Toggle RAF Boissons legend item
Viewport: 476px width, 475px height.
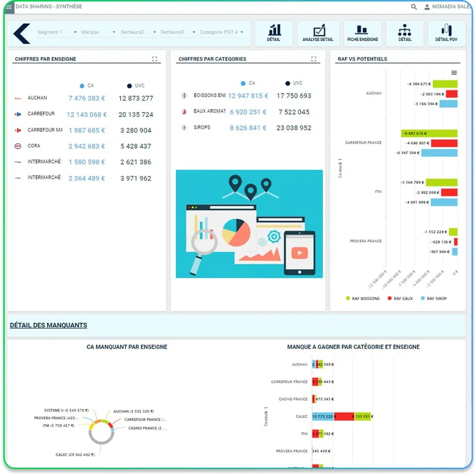click(362, 299)
